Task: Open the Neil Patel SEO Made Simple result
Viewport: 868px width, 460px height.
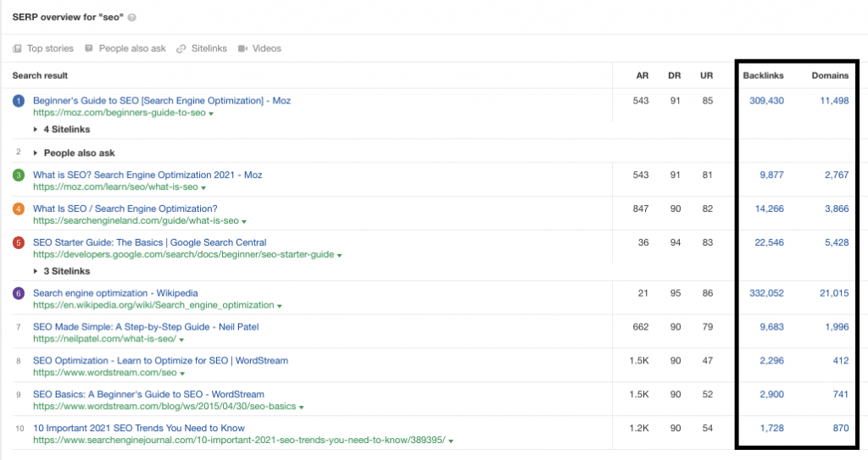Action: click(x=146, y=327)
